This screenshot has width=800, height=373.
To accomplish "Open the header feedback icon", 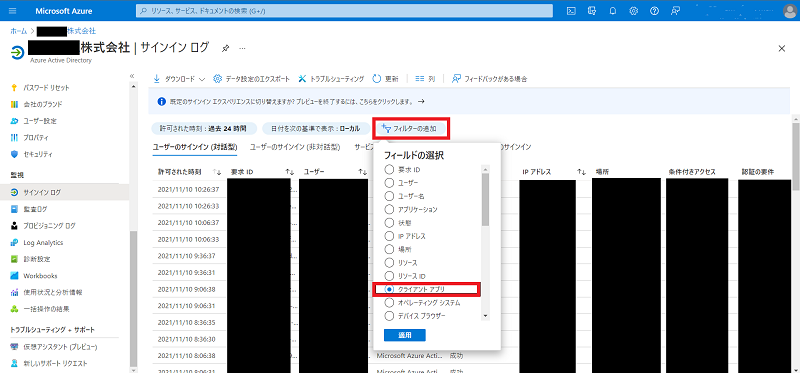I will (676, 11).
